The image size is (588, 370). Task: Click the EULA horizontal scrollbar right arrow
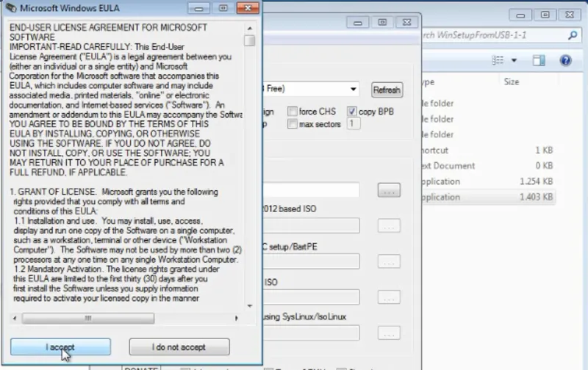pos(236,318)
